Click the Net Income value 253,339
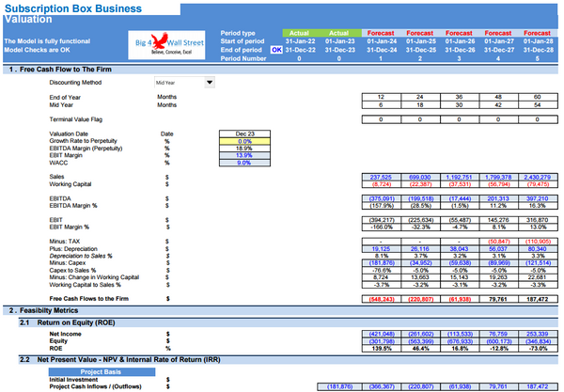The width and height of the screenshot is (564, 392). coord(536,333)
